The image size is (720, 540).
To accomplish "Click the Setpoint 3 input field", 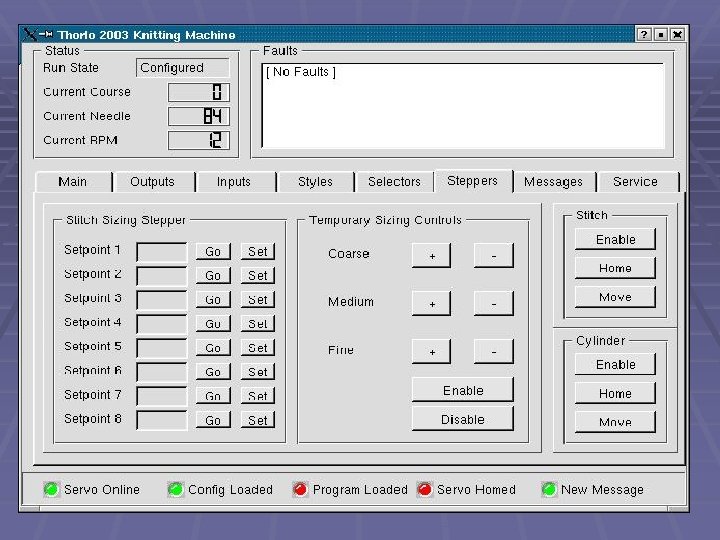I will pos(162,300).
